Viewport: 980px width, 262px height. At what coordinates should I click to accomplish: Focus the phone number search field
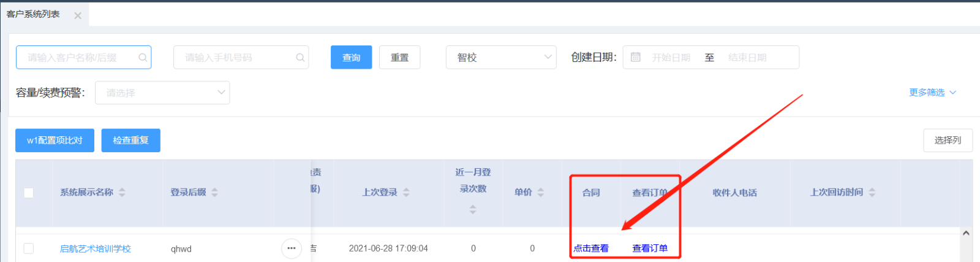pyautogui.click(x=241, y=57)
